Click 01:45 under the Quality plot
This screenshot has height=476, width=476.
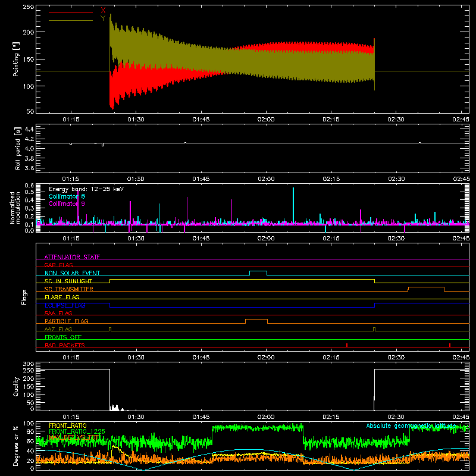pos(201,417)
